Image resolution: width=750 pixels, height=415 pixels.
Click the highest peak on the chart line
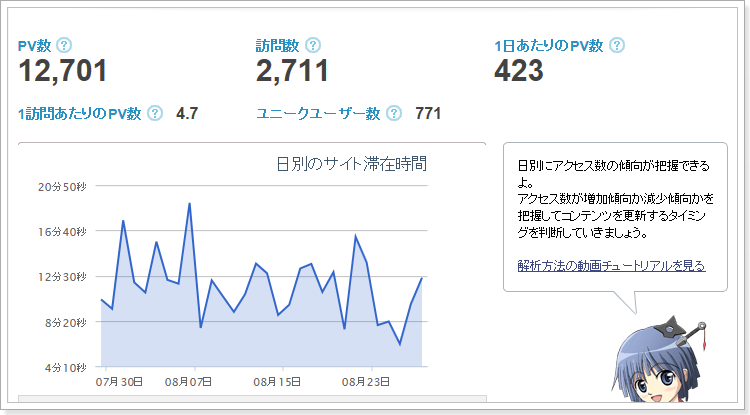tap(189, 204)
